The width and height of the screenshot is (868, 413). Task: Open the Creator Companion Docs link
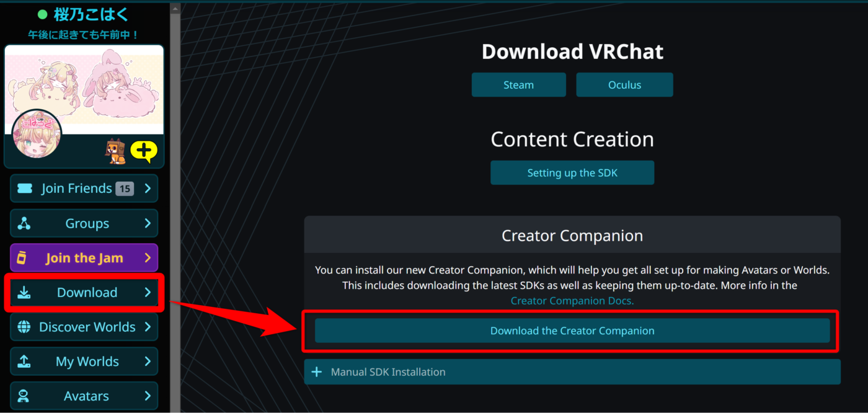pos(572,301)
